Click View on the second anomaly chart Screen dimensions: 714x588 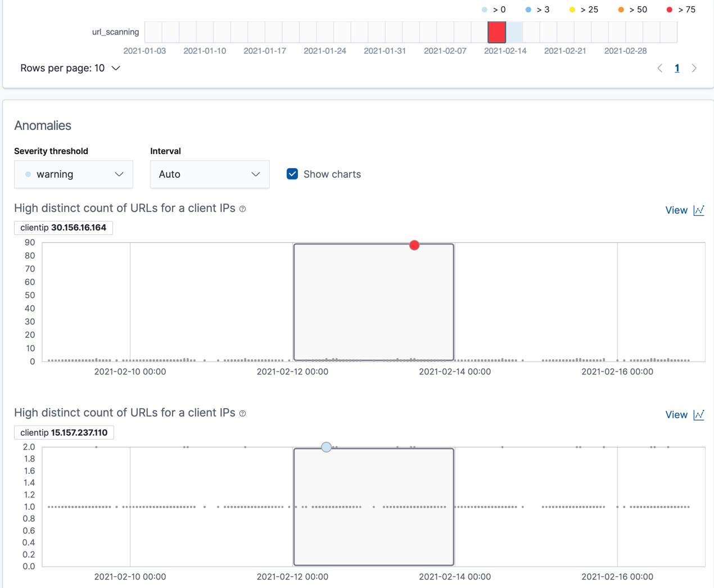click(x=676, y=414)
